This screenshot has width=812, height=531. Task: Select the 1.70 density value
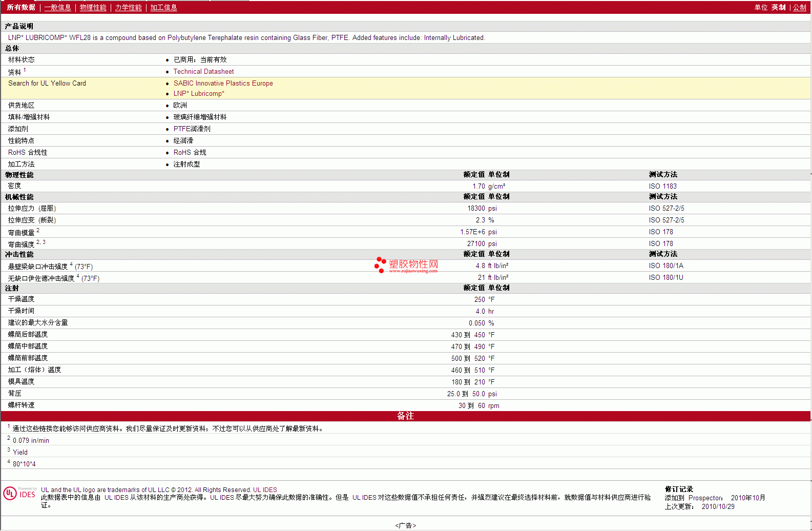point(478,187)
